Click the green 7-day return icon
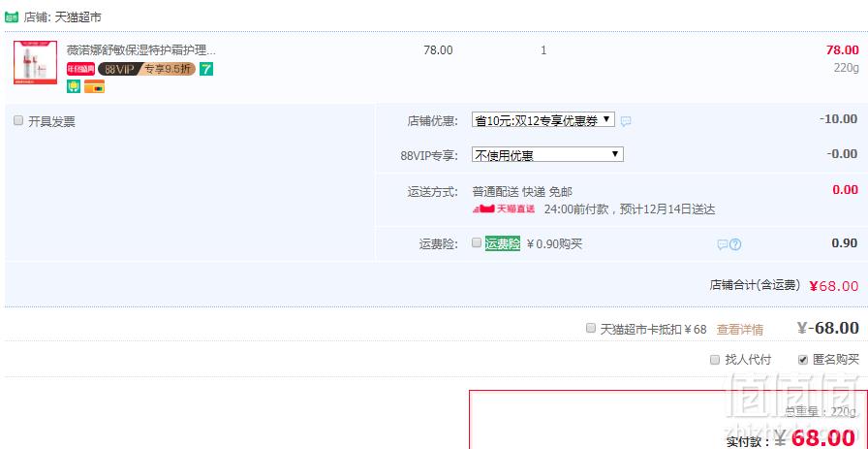The height and width of the screenshot is (449, 868). pos(206,69)
